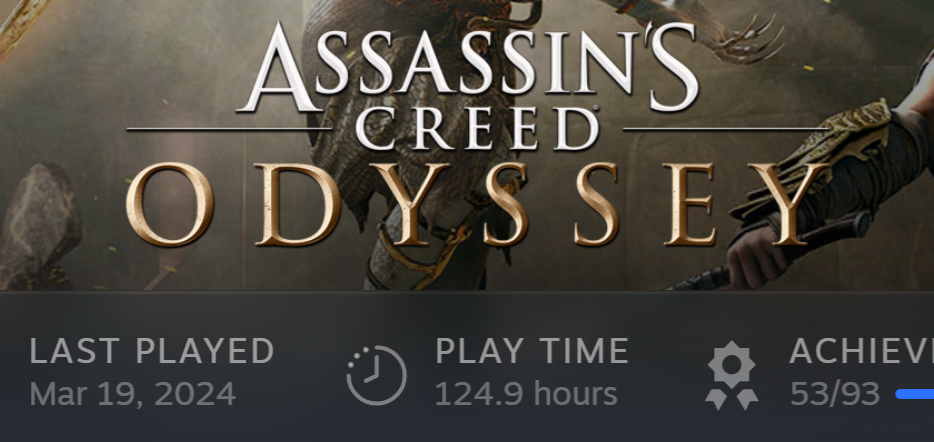934x442 pixels.
Task: Click the blue achievements progress bar
Action: tap(914, 394)
